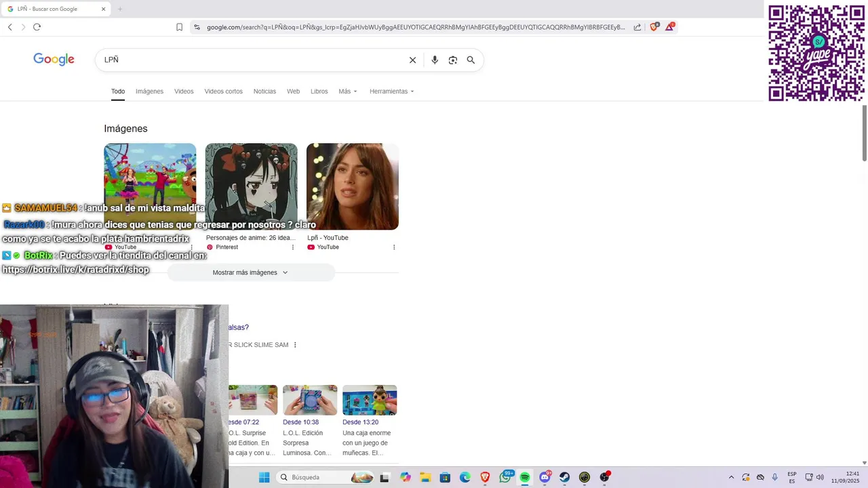The height and width of the screenshot is (488, 868).
Task: Search by image with Google Lens icon
Action: click(x=453, y=60)
